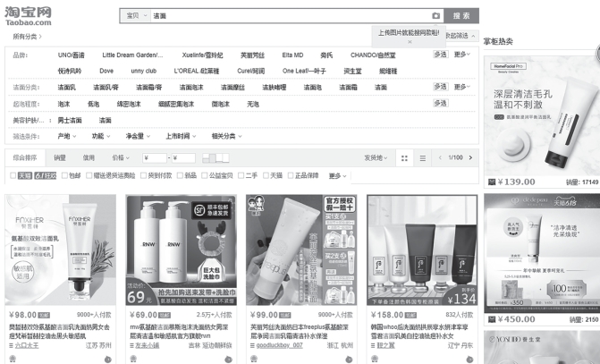Open the 产地 filter dropdown
This screenshot has height=364, width=600.
[67, 136]
